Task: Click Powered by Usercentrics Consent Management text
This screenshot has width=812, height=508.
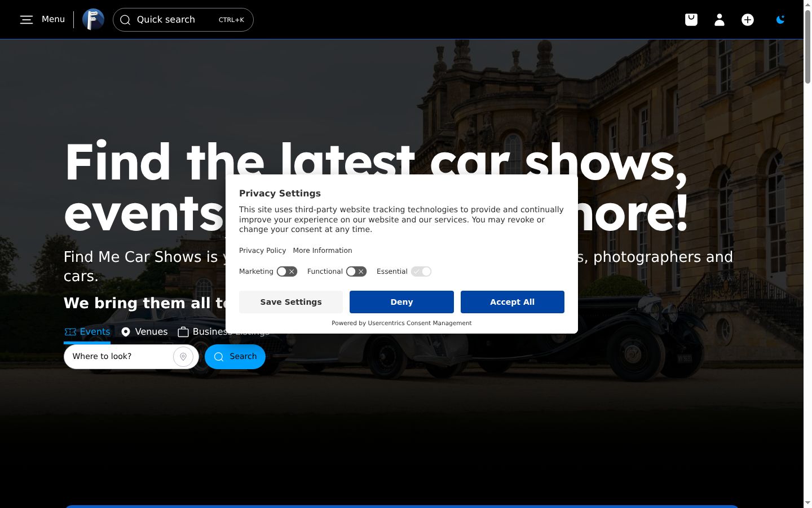Action: [401, 323]
